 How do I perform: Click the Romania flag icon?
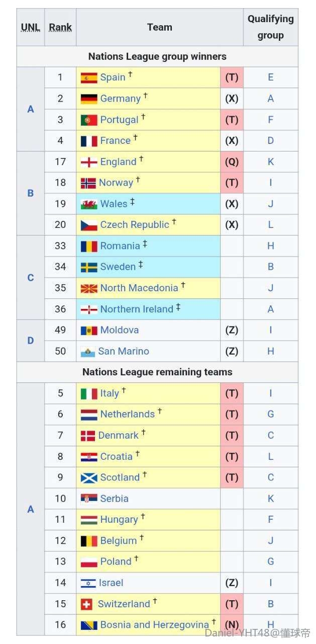tap(89, 246)
